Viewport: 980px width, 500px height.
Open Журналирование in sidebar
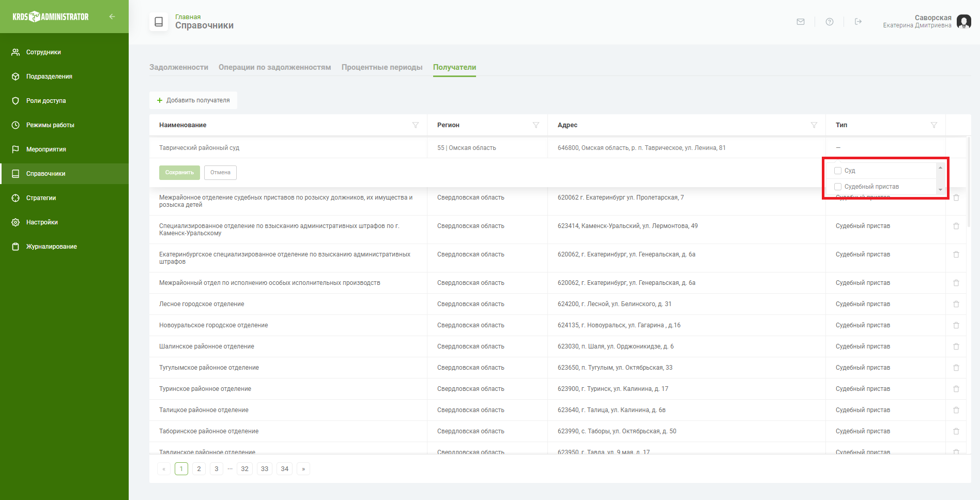click(x=64, y=247)
